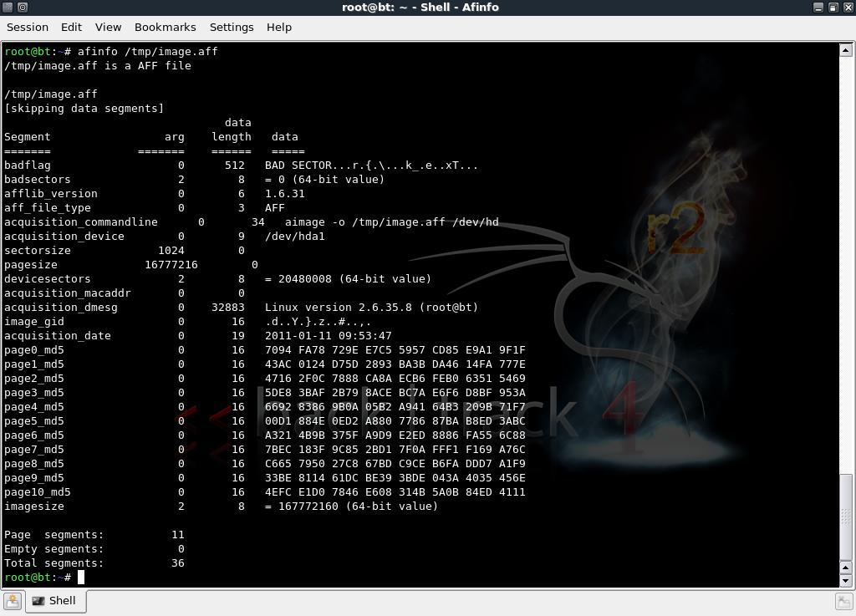Click the 'acquisition_device' segment name
This screenshot has width=856, height=616.
tap(64, 237)
